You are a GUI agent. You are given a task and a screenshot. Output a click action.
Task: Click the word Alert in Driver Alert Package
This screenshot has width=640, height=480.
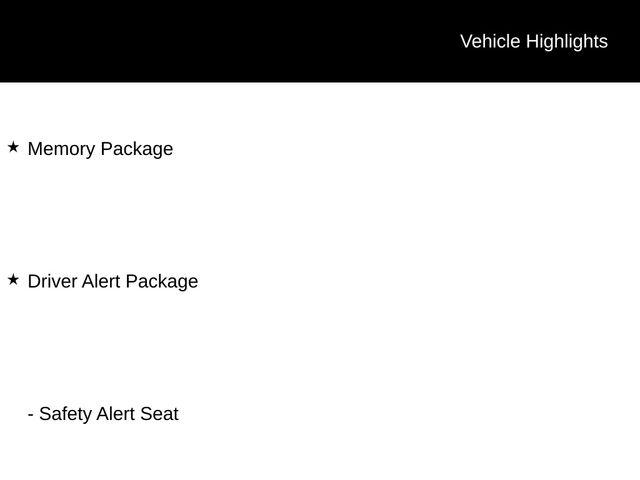click(x=101, y=282)
